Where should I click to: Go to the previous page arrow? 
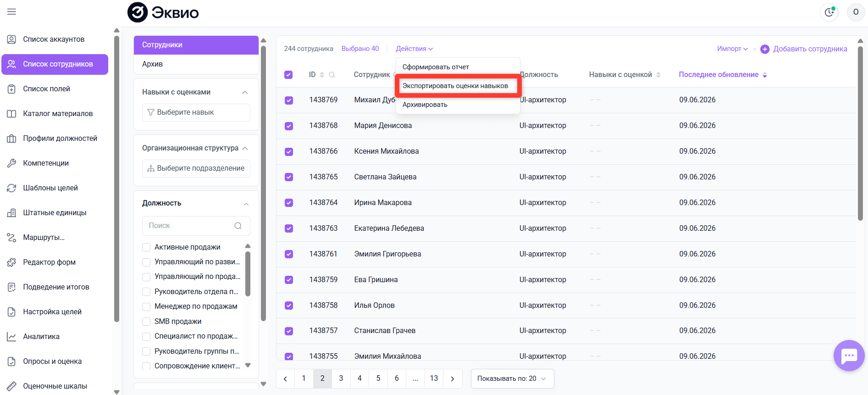click(x=285, y=378)
